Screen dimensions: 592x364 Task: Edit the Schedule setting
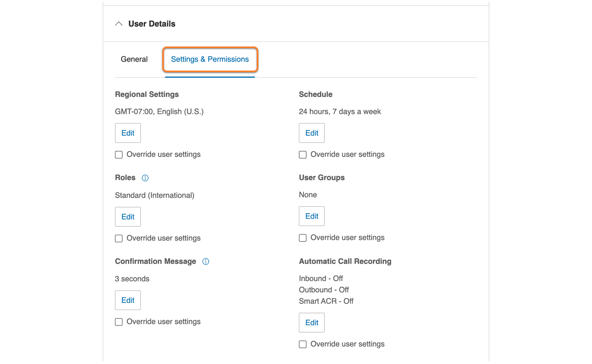tap(312, 133)
